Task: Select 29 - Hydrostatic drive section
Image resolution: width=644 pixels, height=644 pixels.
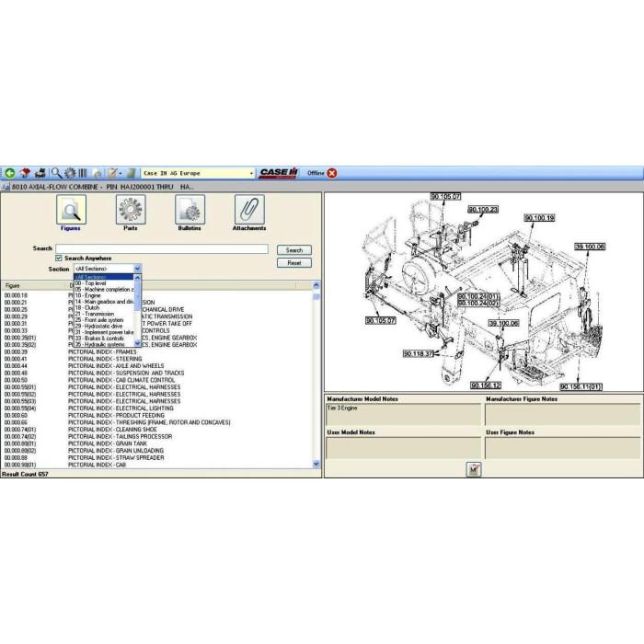Action: (x=104, y=326)
